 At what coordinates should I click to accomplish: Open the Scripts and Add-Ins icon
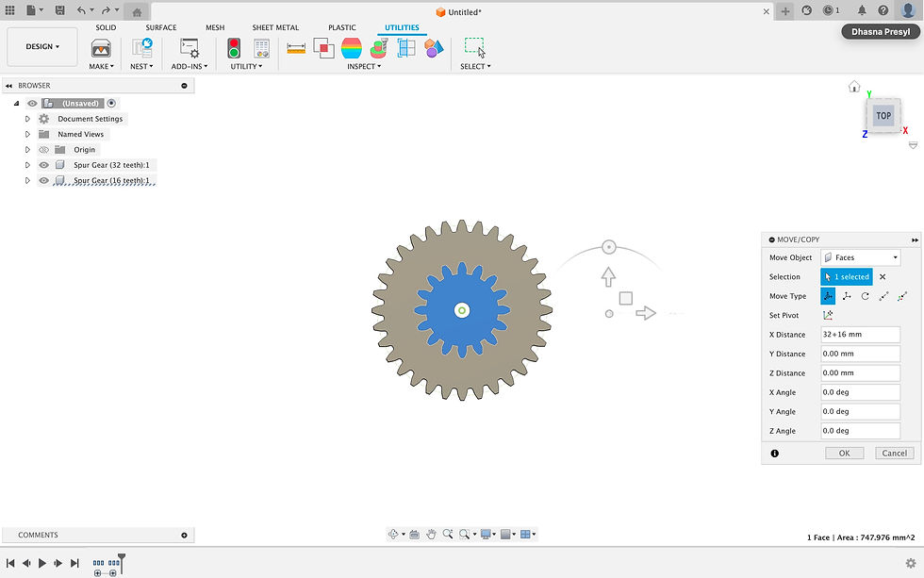(x=190, y=48)
